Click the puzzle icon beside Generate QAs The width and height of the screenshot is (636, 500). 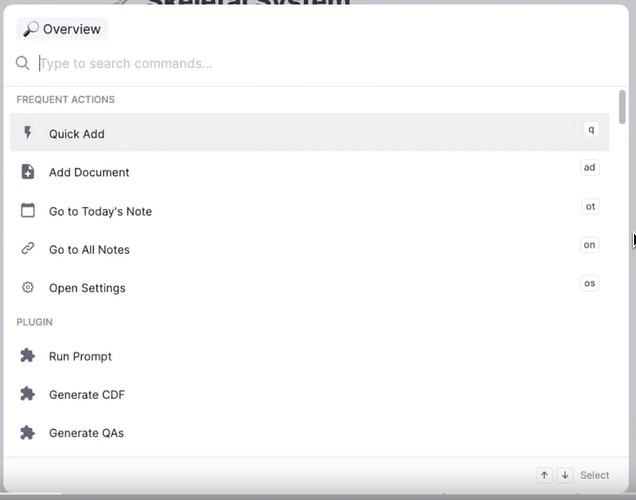coord(28,433)
